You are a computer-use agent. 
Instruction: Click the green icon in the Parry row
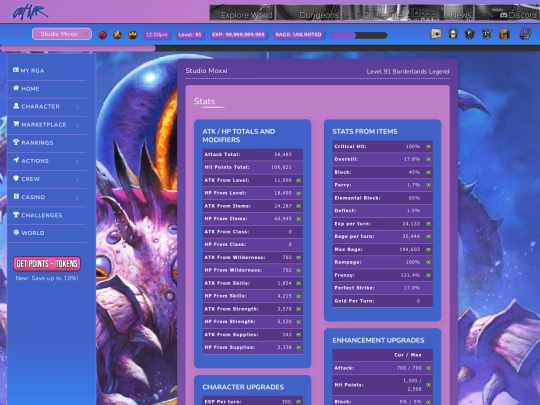click(x=428, y=185)
